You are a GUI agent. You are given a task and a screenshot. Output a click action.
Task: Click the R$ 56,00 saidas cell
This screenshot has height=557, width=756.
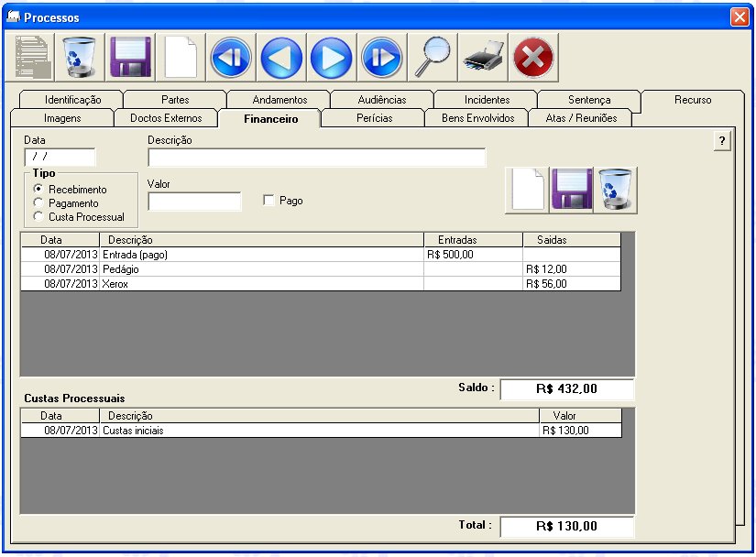point(572,283)
